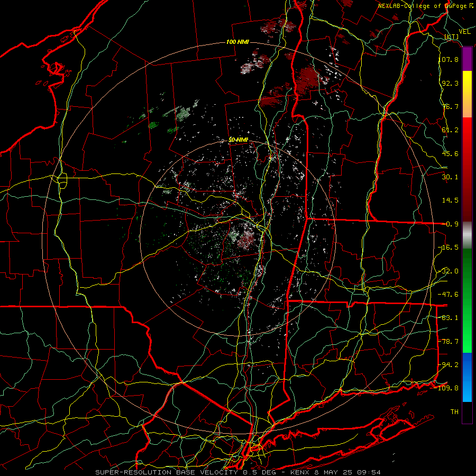Click the 30.1 value on velocity scale
Screen dimensions: 476x476
tap(450, 177)
